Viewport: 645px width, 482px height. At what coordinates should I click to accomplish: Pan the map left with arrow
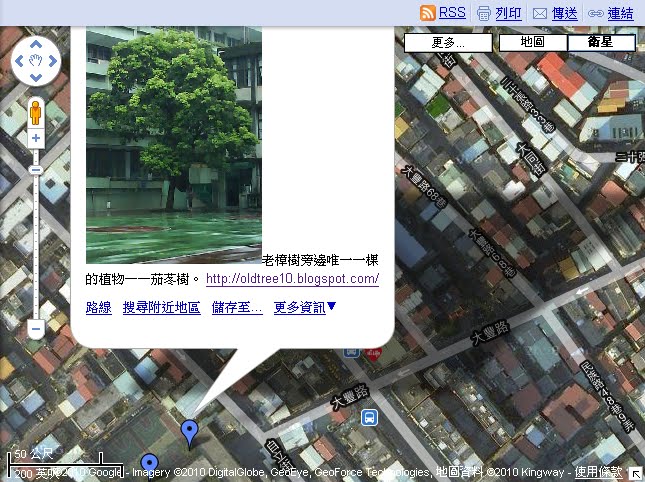pos(19,61)
